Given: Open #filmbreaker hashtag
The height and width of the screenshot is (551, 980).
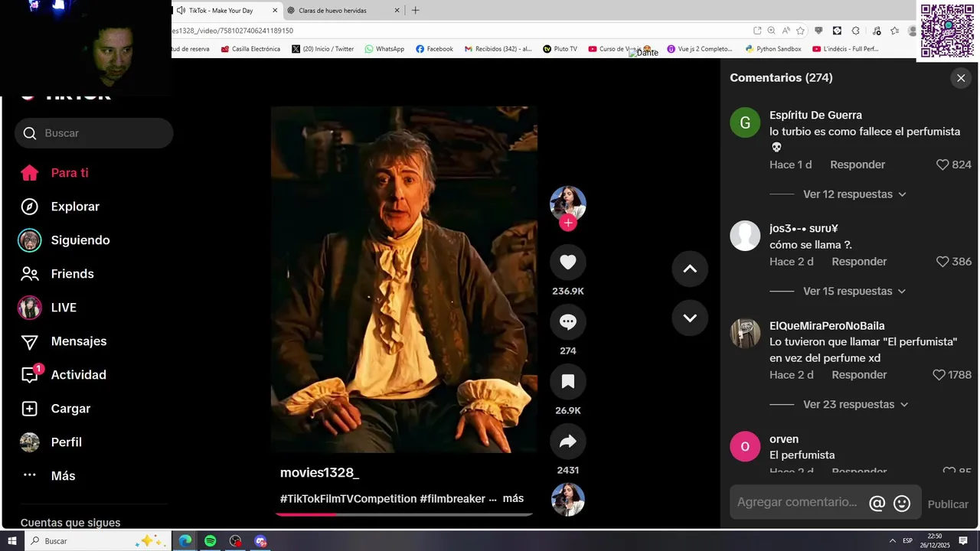Looking at the screenshot, I should coord(452,499).
